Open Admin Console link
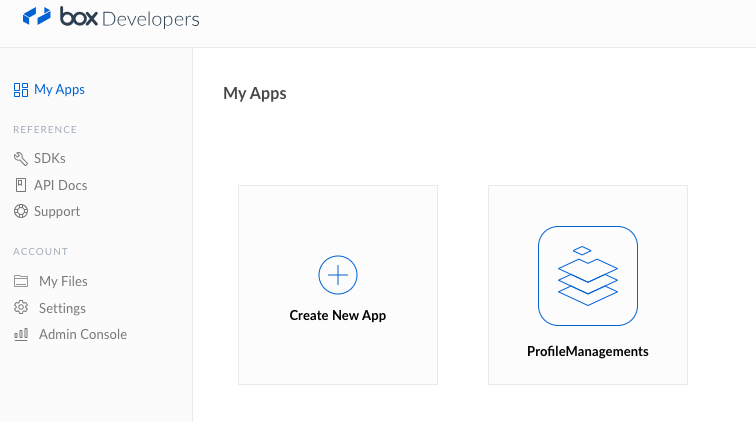This screenshot has width=756, height=422. point(83,334)
